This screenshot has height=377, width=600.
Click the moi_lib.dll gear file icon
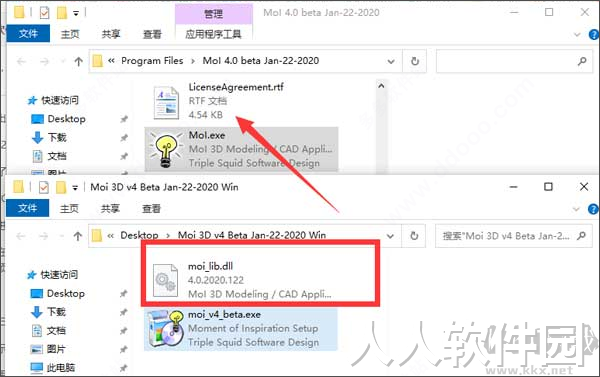[x=165, y=281]
